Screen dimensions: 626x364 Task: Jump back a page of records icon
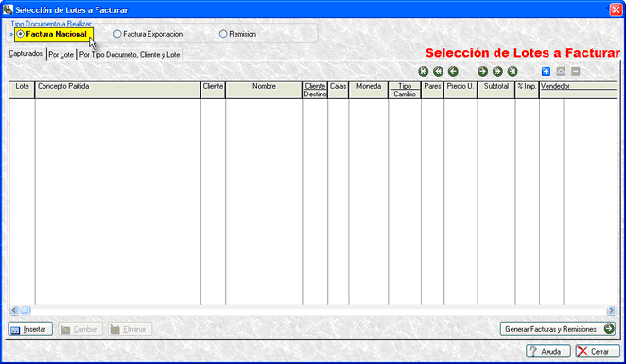(438, 72)
